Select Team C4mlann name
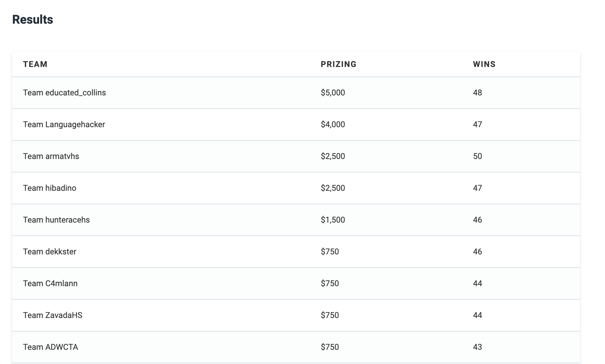Screen dimensions: 605x364 coord(50,283)
